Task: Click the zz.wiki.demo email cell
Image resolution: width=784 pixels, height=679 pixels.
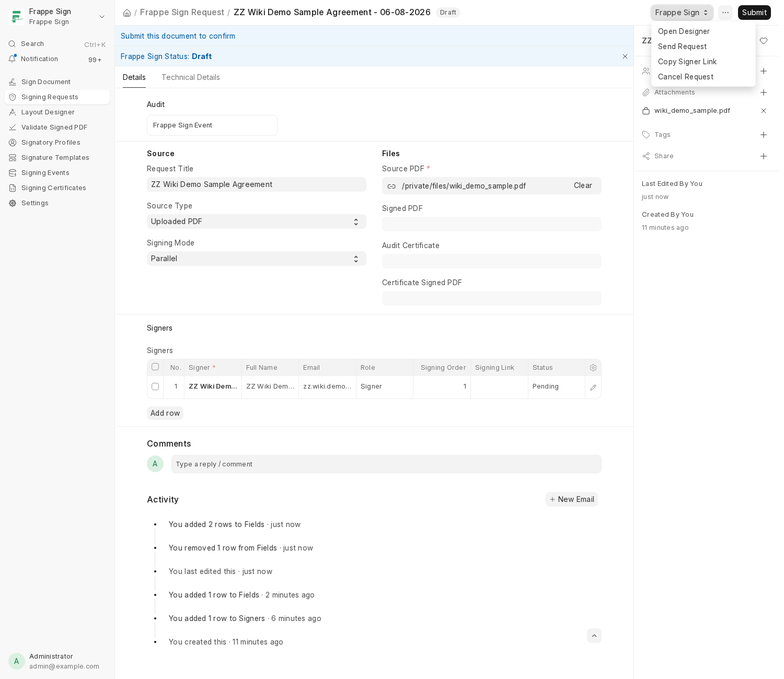Action: coord(327,387)
